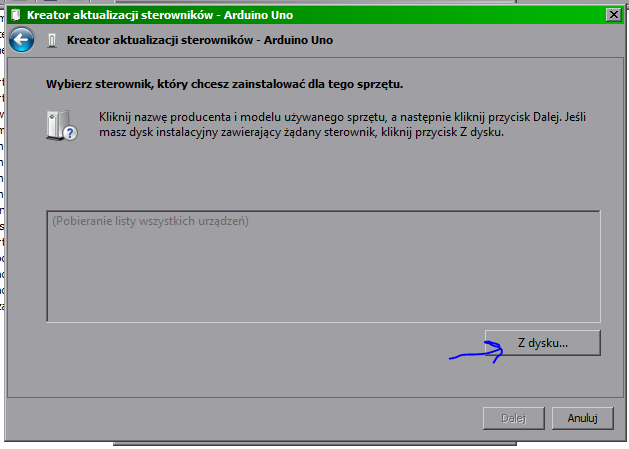Select the "Pobieranie listy wszystkich urządzeń" placeholder text
The width and height of the screenshot is (629, 449).
149,220
